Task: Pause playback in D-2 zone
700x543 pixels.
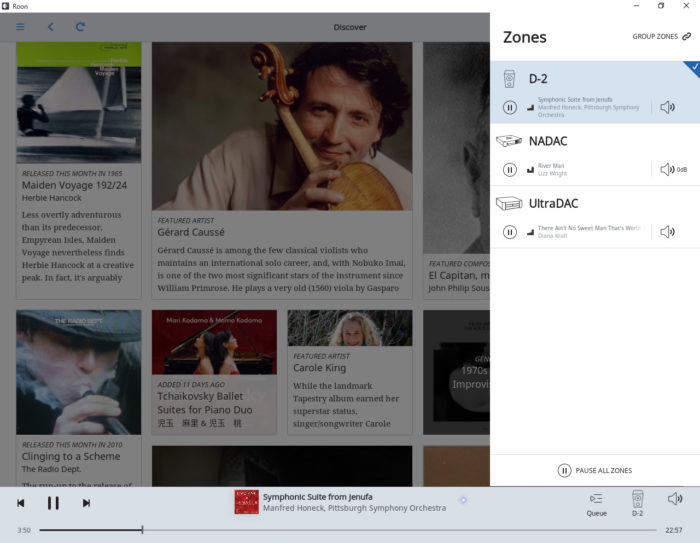Action: point(510,108)
